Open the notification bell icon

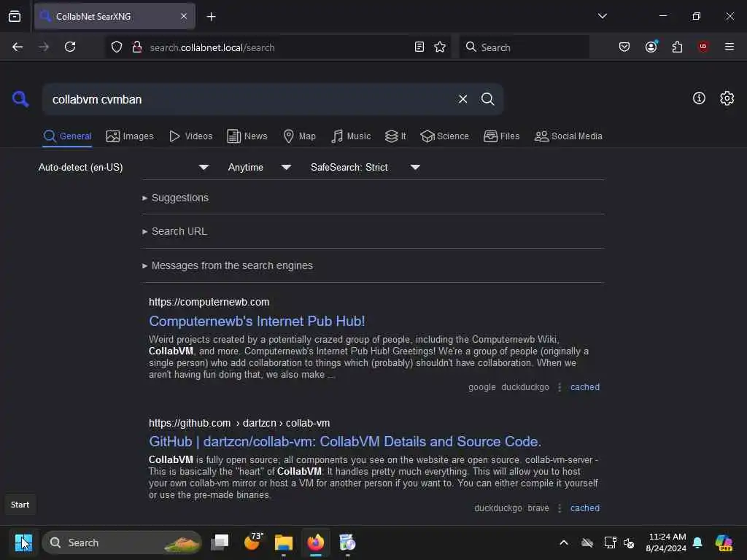click(x=697, y=542)
